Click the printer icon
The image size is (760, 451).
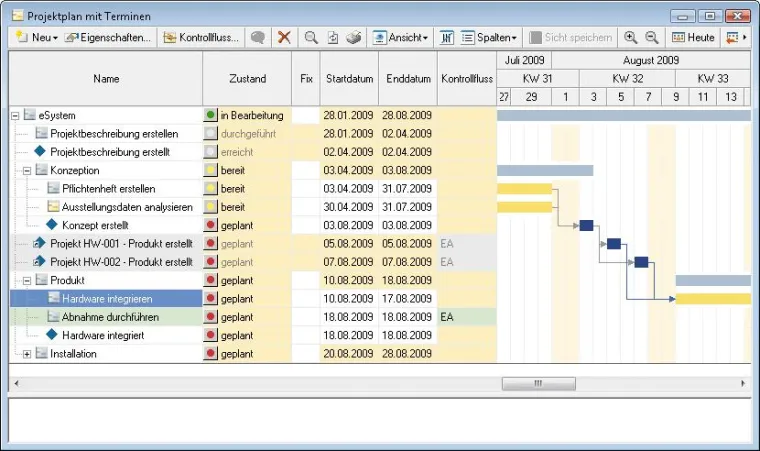click(353, 37)
